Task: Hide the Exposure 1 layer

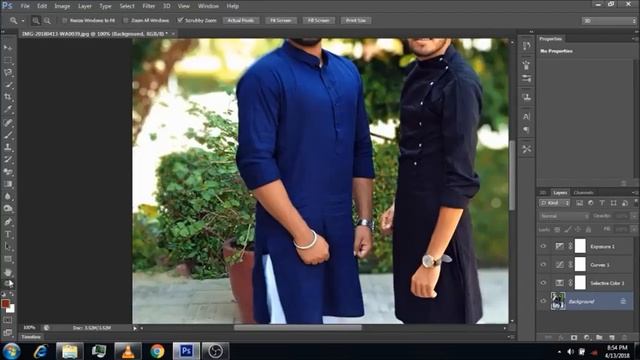Action: [x=543, y=246]
